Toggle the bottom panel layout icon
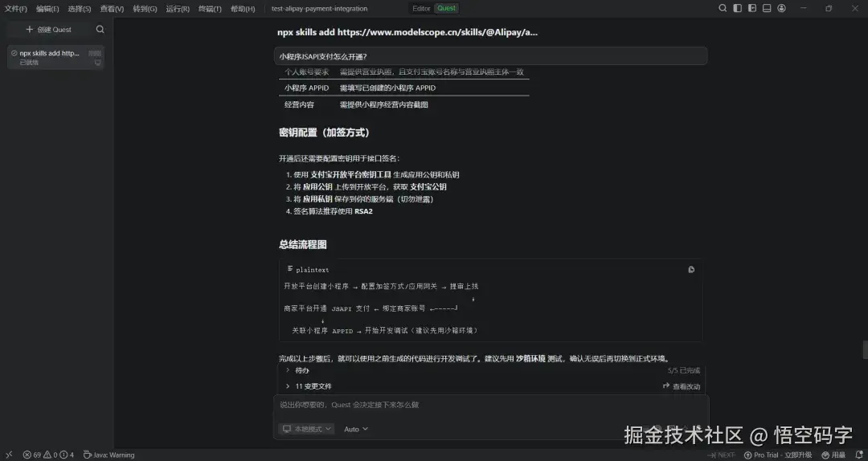 (767, 8)
